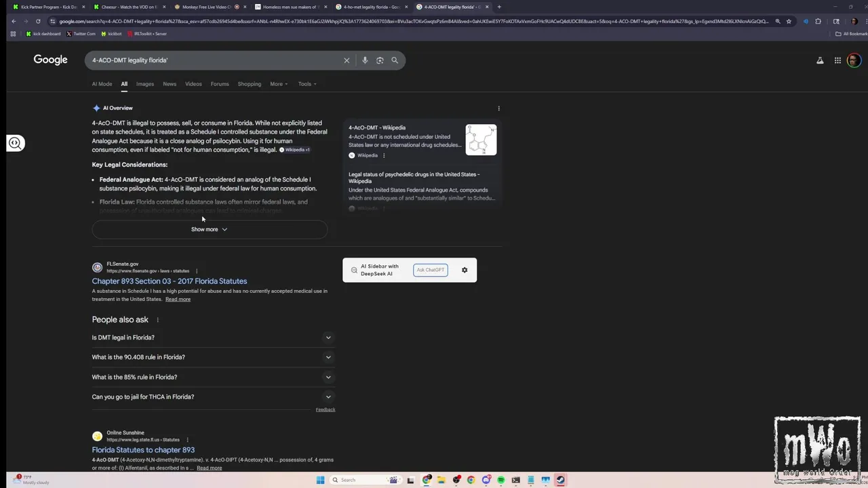
Task: Switch to Shopping results tab
Action: tap(250, 84)
